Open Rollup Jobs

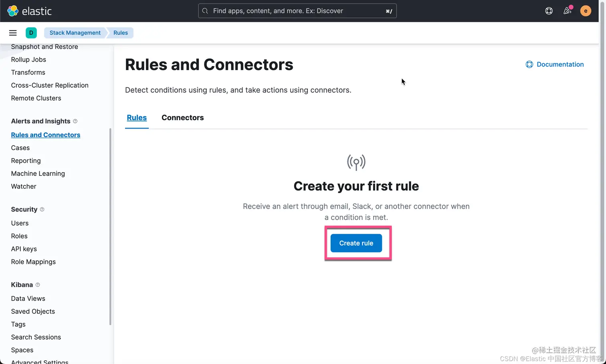(28, 60)
